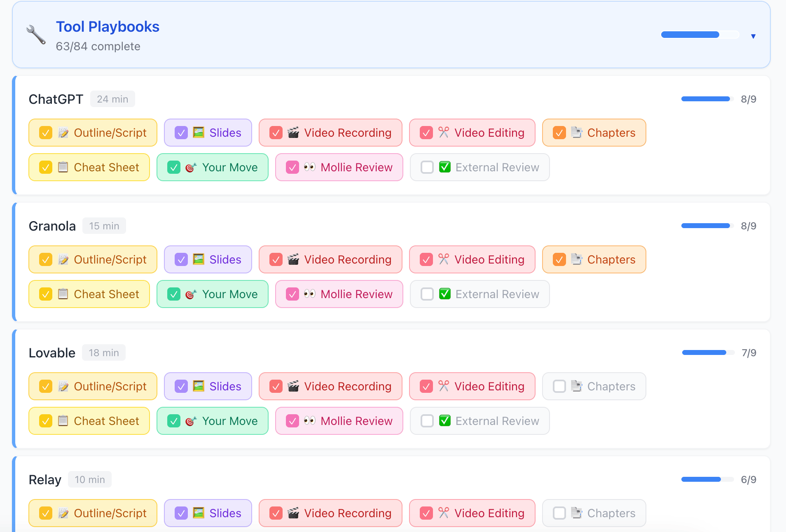Click the 63/84 complete text
The height and width of the screenshot is (532, 786).
pyautogui.click(x=98, y=46)
